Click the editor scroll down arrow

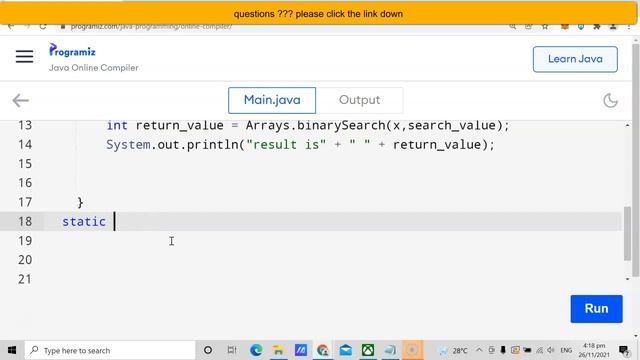click(627, 279)
